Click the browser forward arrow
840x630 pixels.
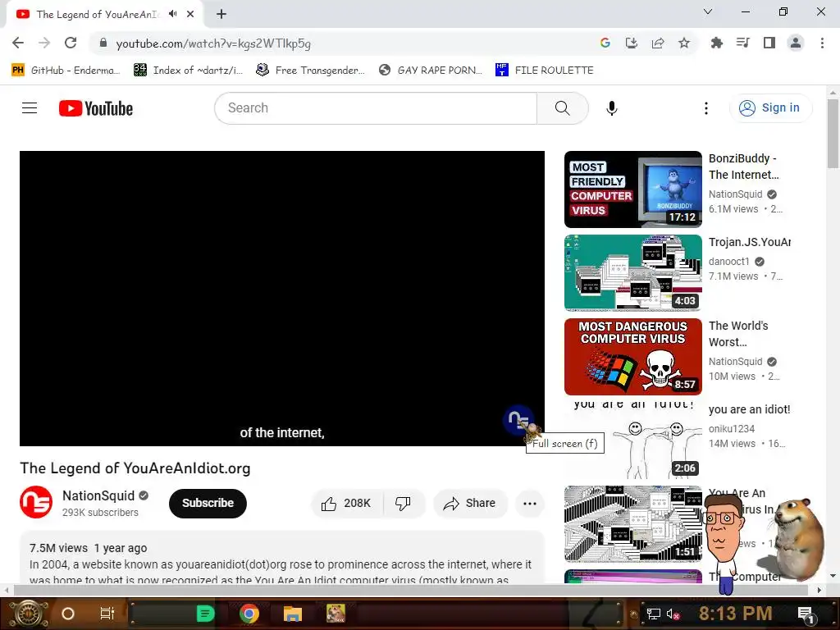coord(44,43)
